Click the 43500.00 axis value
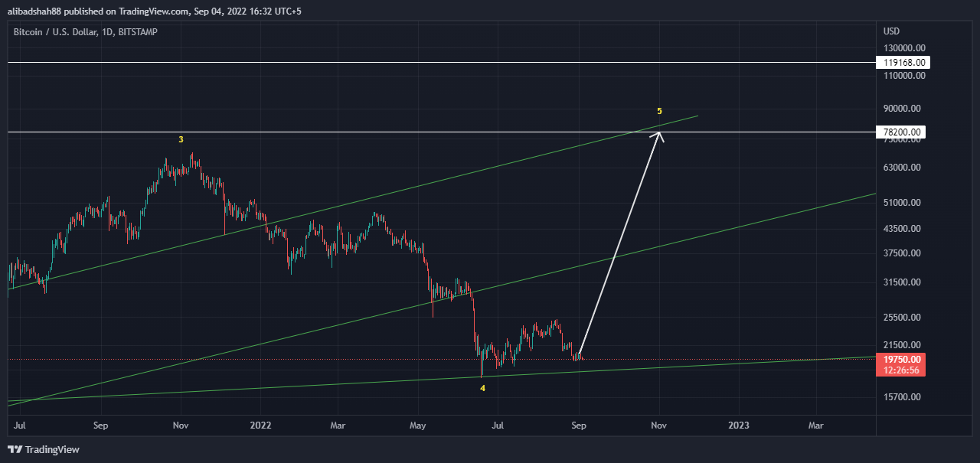 pyautogui.click(x=901, y=229)
